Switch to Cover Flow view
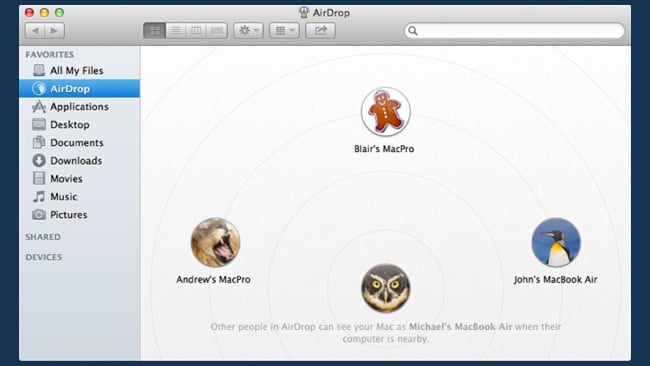This screenshot has height=366, width=650. [217, 31]
